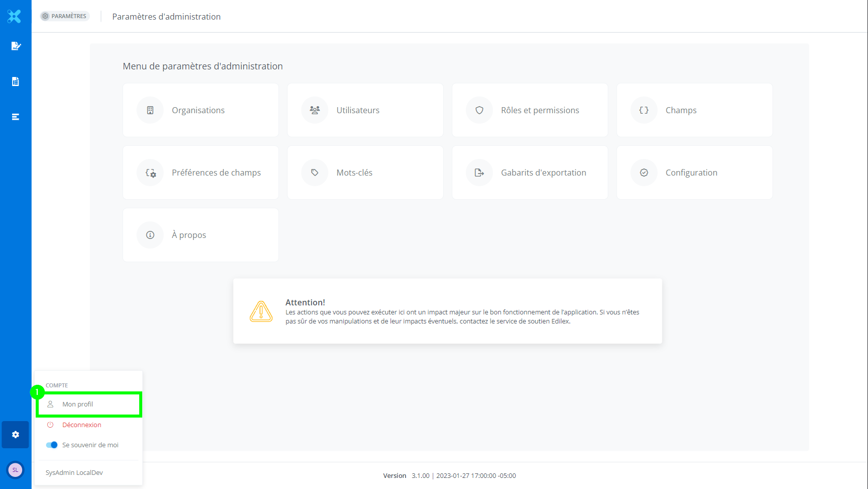Open the 'À propos' card
The height and width of the screenshot is (489, 868).
[201, 235]
